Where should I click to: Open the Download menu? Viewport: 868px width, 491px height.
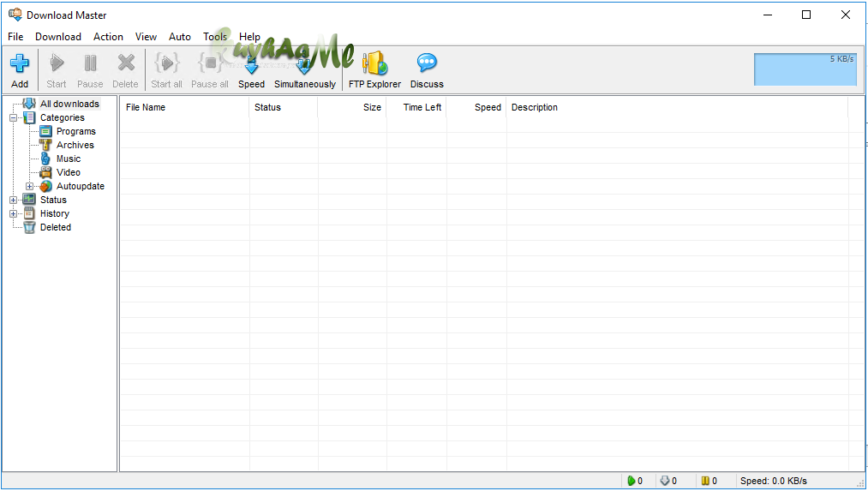coord(58,37)
